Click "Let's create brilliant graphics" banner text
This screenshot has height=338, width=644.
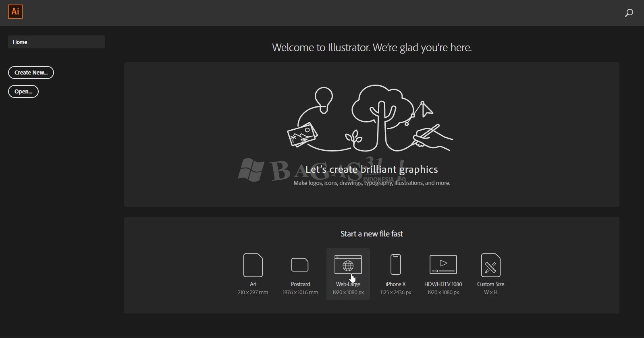click(372, 170)
